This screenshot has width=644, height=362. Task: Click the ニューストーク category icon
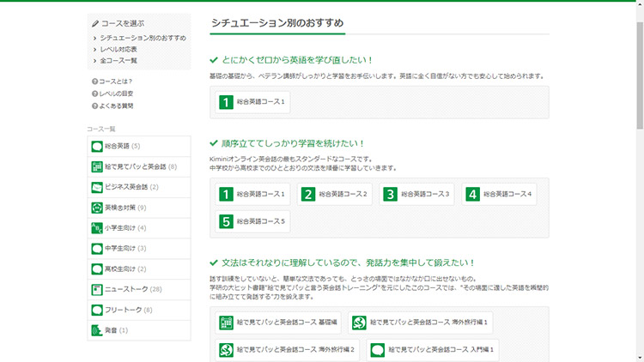tap(97, 290)
